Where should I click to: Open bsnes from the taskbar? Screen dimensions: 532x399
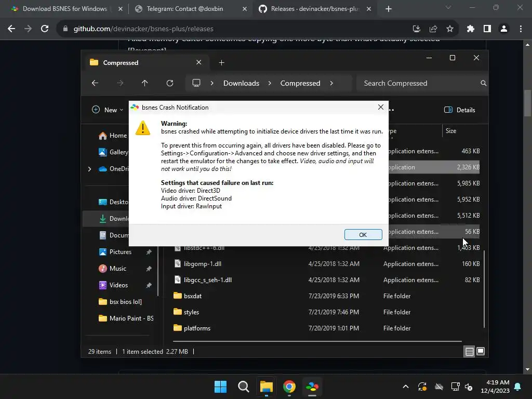(x=312, y=387)
